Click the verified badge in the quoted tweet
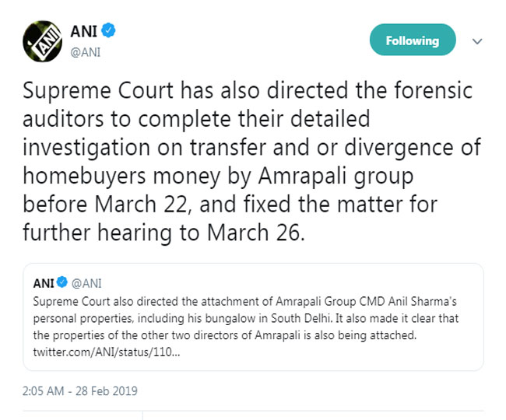Image resolution: width=506 pixels, height=420 pixels. point(65,283)
